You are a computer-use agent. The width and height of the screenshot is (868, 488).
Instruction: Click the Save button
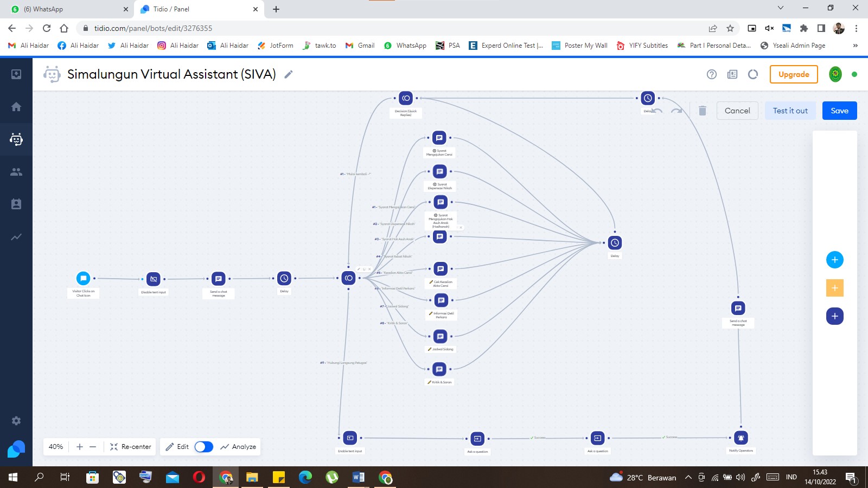point(839,111)
